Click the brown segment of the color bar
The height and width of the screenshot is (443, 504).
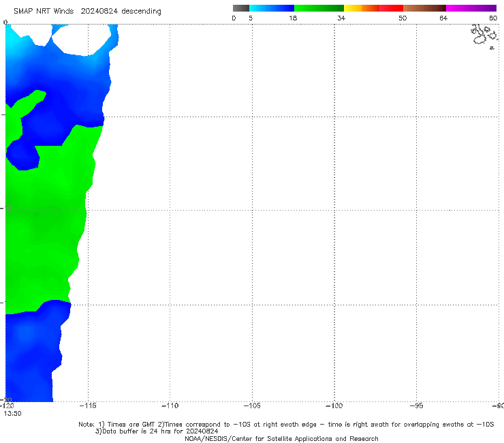pos(424,8)
